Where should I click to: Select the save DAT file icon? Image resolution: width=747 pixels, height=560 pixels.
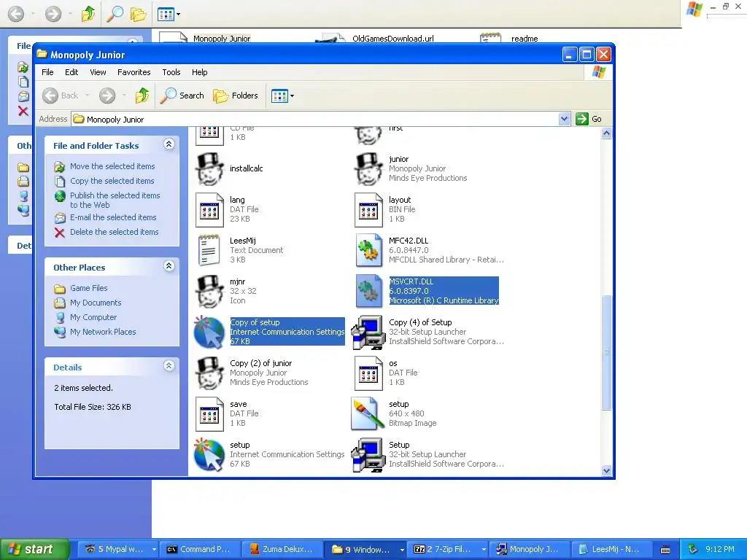point(209,414)
